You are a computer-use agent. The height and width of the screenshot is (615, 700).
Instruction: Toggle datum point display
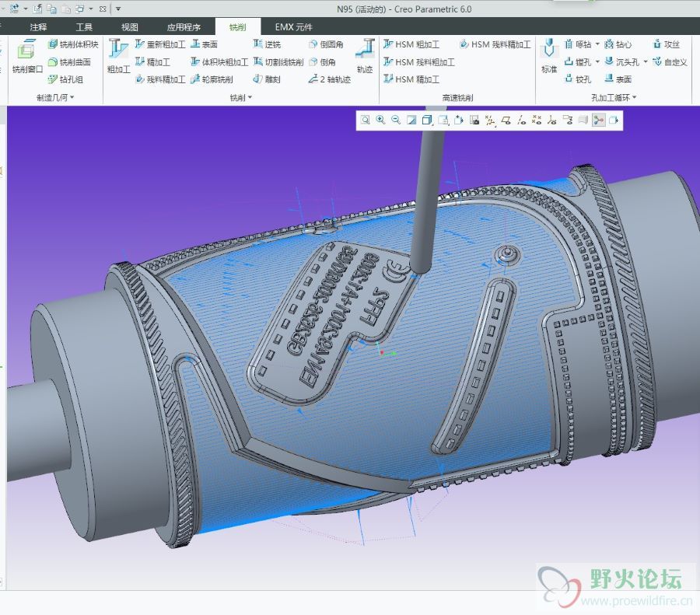537,120
